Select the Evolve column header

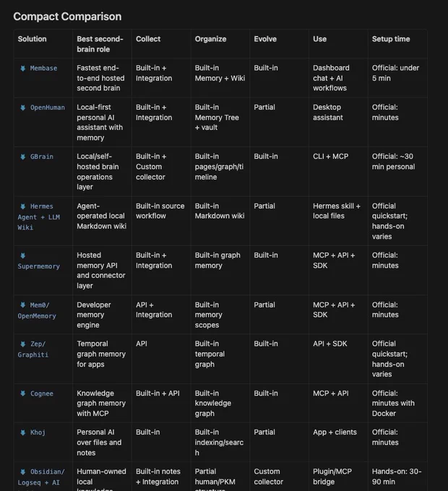click(x=265, y=39)
